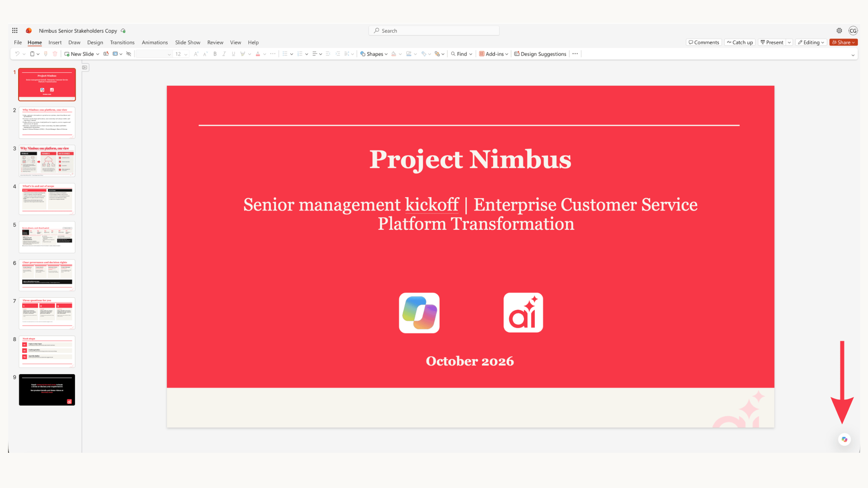Switch to the Draw tab

(x=74, y=42)
